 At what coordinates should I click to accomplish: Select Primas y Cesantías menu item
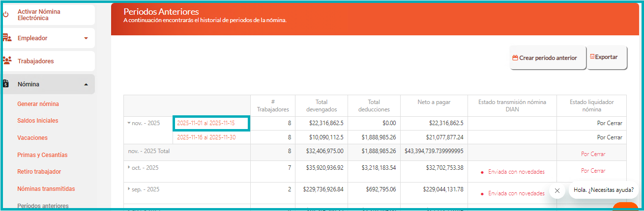[x=42, y=155]
